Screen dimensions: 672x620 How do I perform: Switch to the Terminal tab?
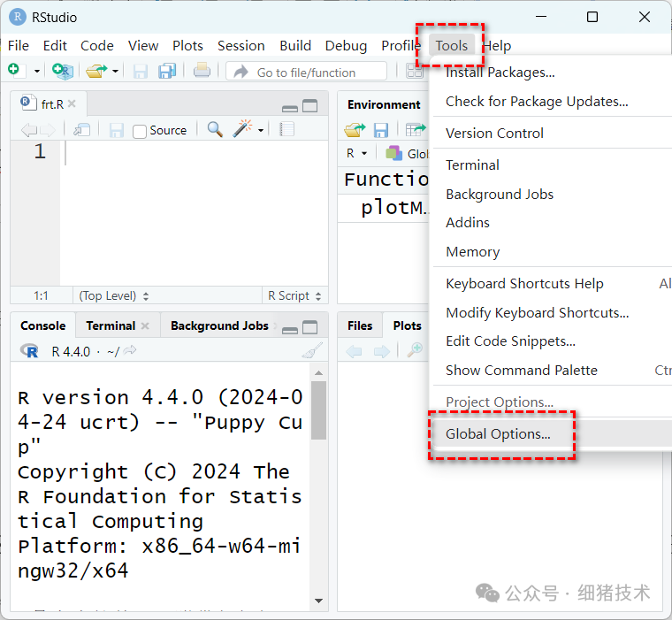(111, 325)
